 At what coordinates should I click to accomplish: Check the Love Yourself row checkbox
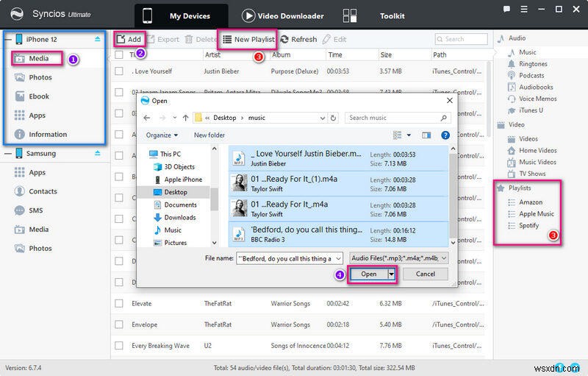coord(119,71)
